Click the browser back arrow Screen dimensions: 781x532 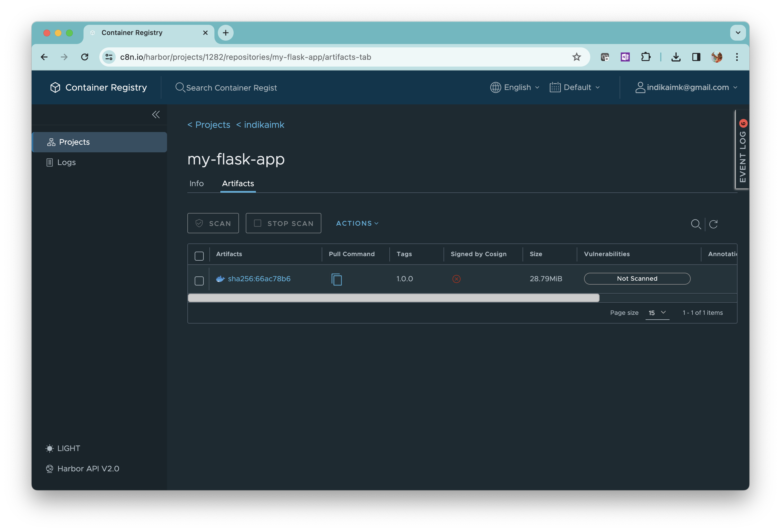pos(44,57)
